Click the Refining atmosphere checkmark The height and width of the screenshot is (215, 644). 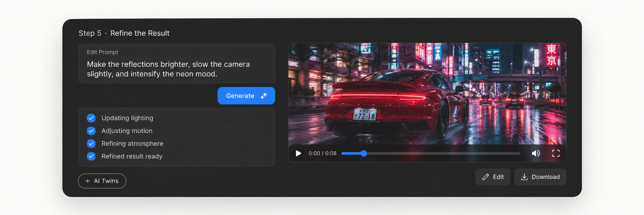pyautogui.click(x=91, y=143)
